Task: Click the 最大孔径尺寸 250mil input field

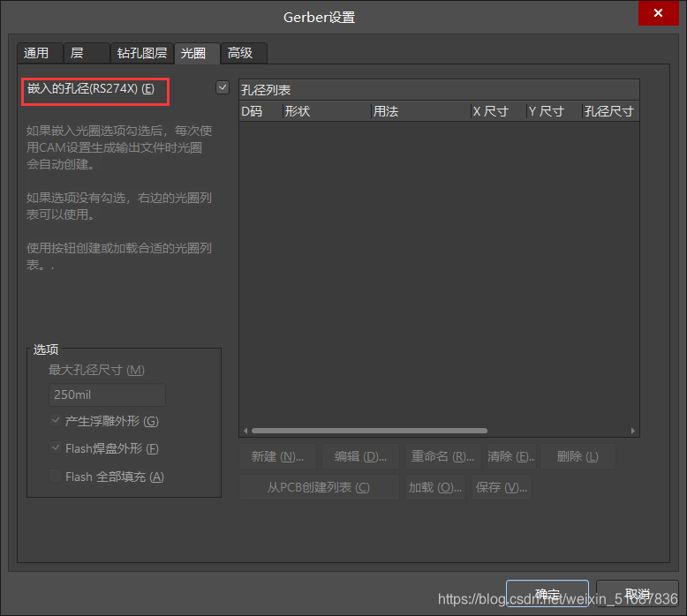Action: tap(107, 395)
